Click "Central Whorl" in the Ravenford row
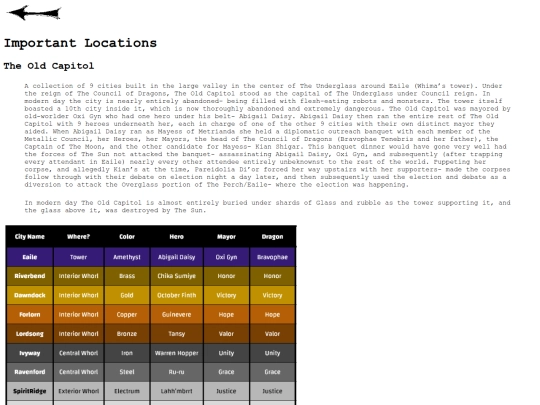 pos(79,372)
